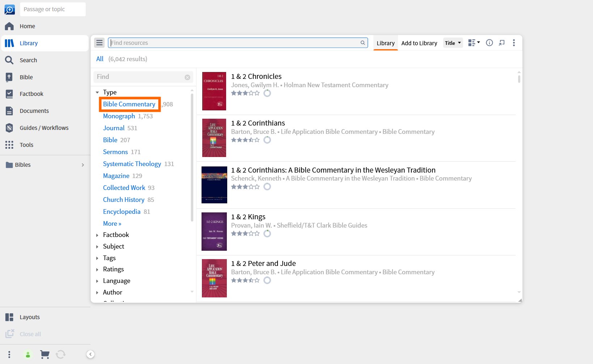Collapse the Type filter section
Viewport: 593px width, 364px height.
click(x=97, y=93)
